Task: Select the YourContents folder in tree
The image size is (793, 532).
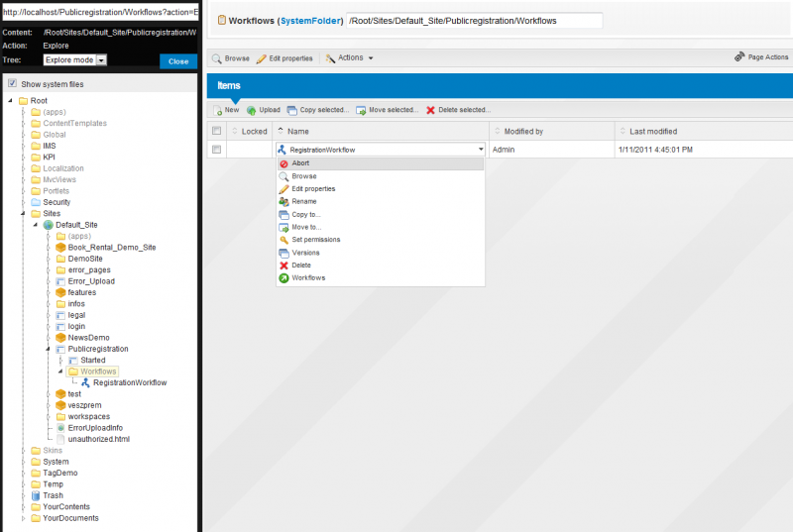Action: pyautogui.click(x=66, y=507)
